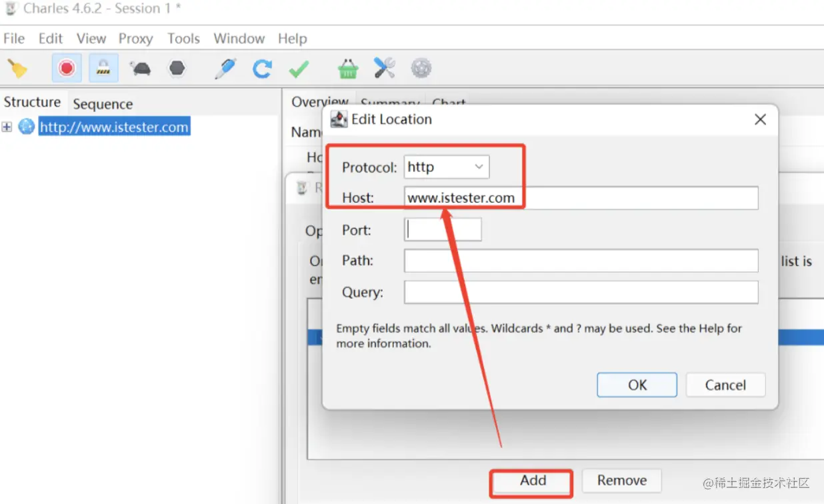The width and height of the screenshot is (824, 504).
Task: Click OK in Edit Location dialog
Action: click(x=637, y=385)
